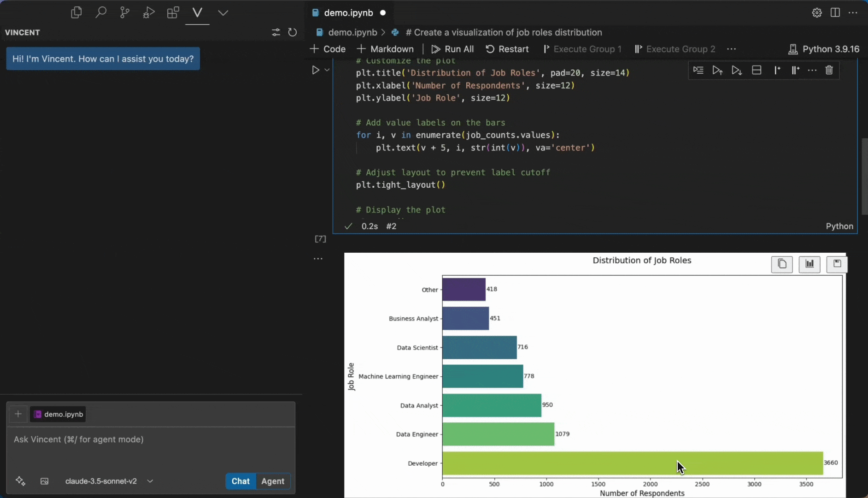The height and width of the screenshot is (498, 868).
Task: Click the Vincent greeting message
Action: [103, 59]
